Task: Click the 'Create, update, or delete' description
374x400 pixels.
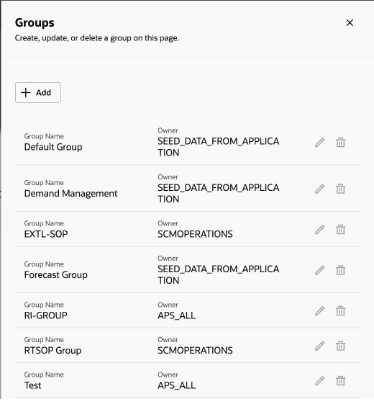Action: coord(97,38)
